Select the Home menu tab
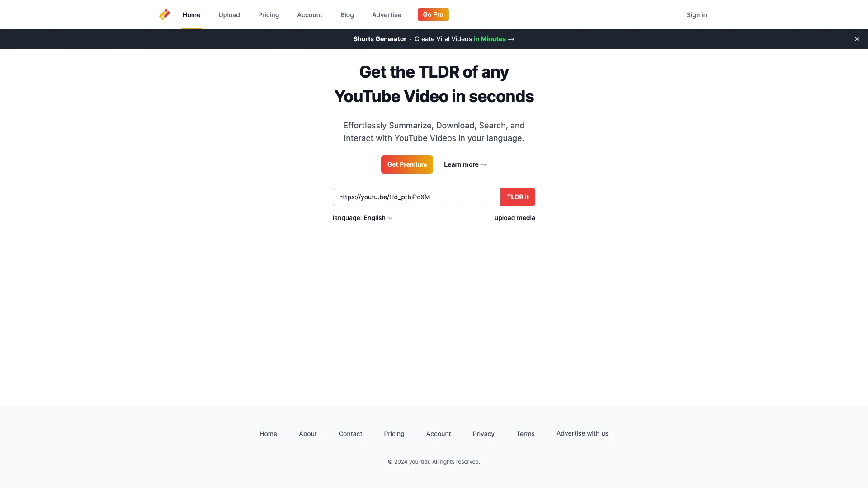The image size is (868, 488). (191, 14)
